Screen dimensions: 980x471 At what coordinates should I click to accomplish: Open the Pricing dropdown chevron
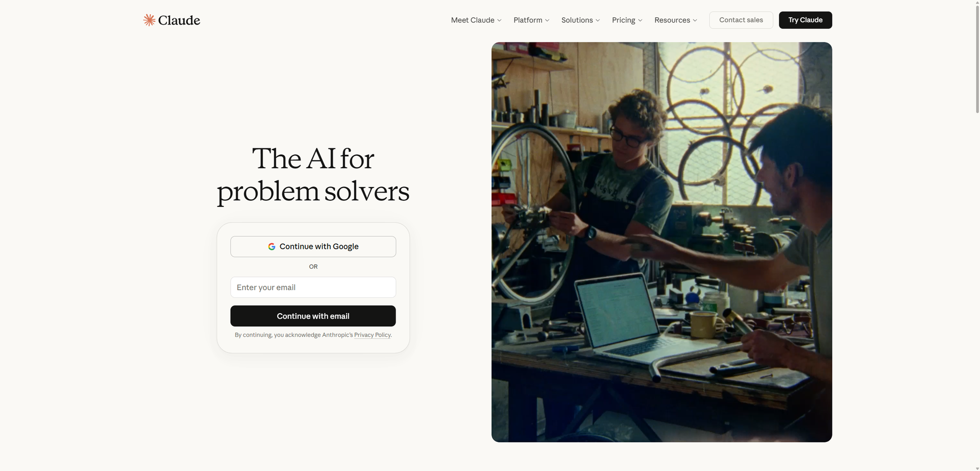pyautogui.click(x=640, y=20)
